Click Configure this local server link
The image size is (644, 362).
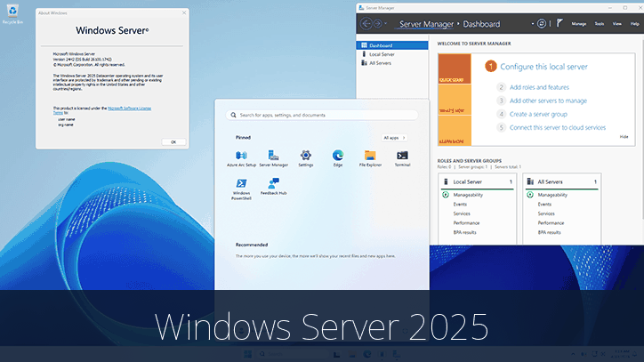pyautogui.click(x=543, y=67)
